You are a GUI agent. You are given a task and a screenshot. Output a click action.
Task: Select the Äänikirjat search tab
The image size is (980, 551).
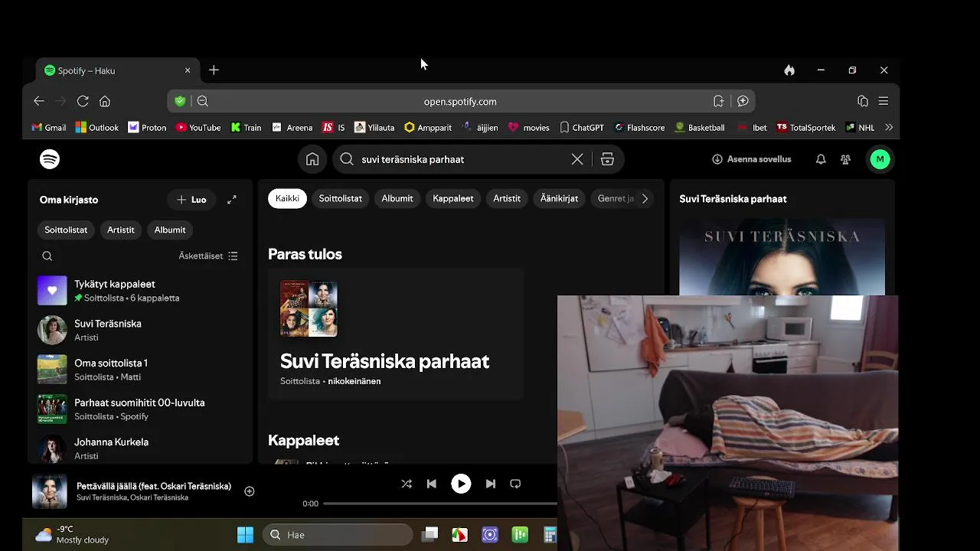(559, 198)
